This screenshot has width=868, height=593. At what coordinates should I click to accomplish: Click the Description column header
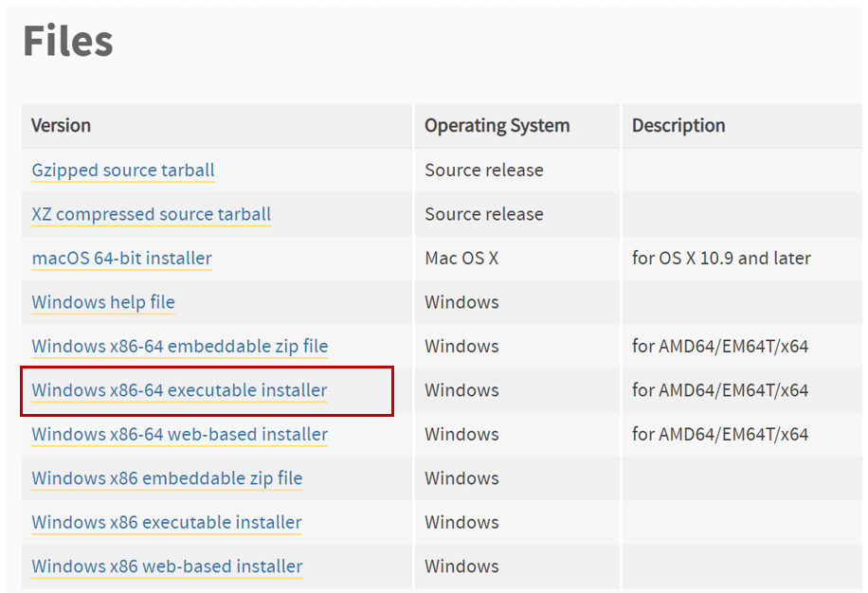click(678, 126)
